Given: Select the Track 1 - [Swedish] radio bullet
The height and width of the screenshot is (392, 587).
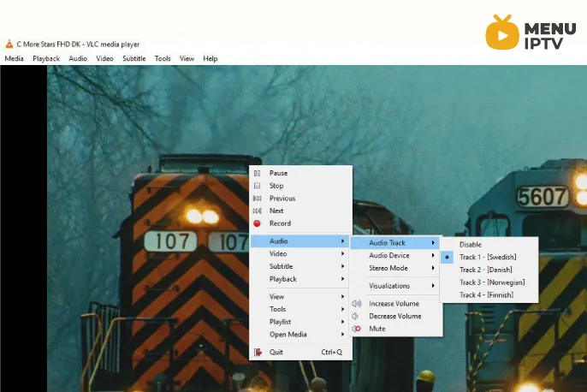Looking at the screenshot, I should [x=447, y=258].
